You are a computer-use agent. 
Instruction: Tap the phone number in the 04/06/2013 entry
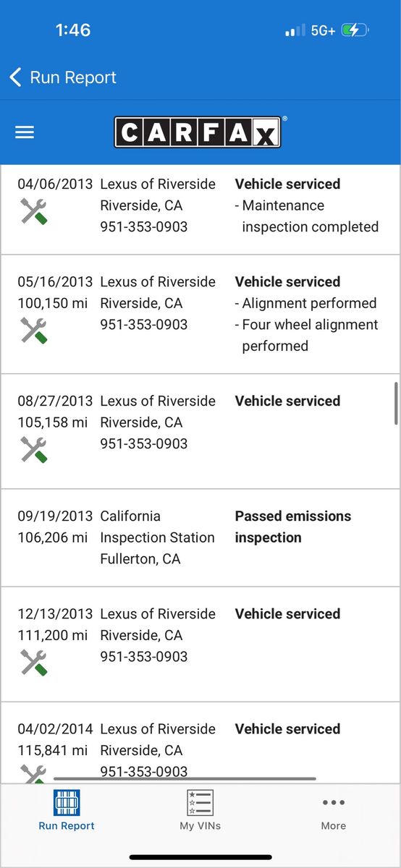[143, 227]
